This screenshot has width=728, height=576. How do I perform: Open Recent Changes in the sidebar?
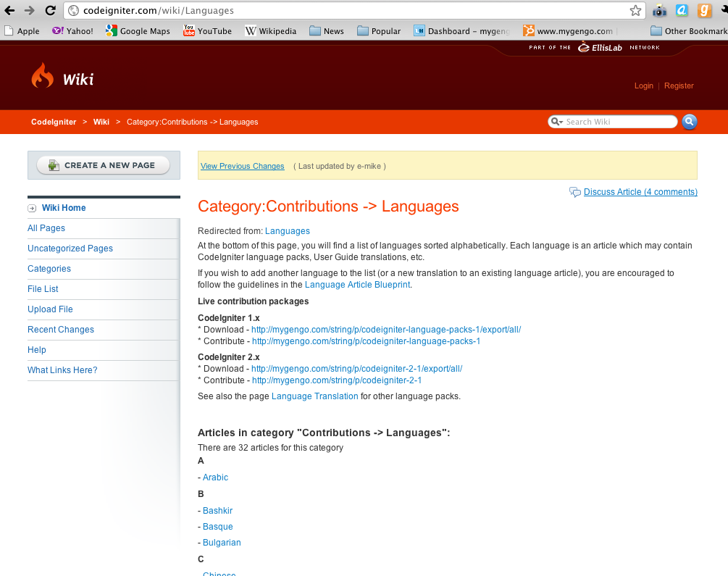(x=61, y=330)
